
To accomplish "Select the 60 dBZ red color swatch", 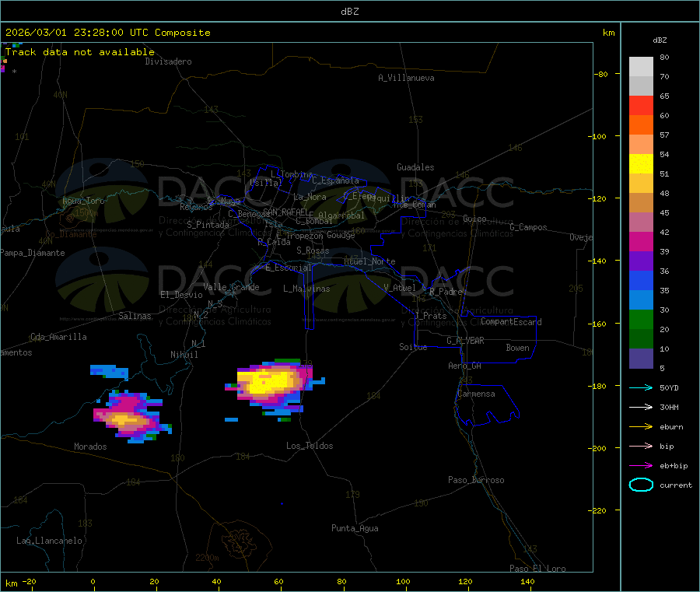I will pyautogui.click(x=641, y=105).
